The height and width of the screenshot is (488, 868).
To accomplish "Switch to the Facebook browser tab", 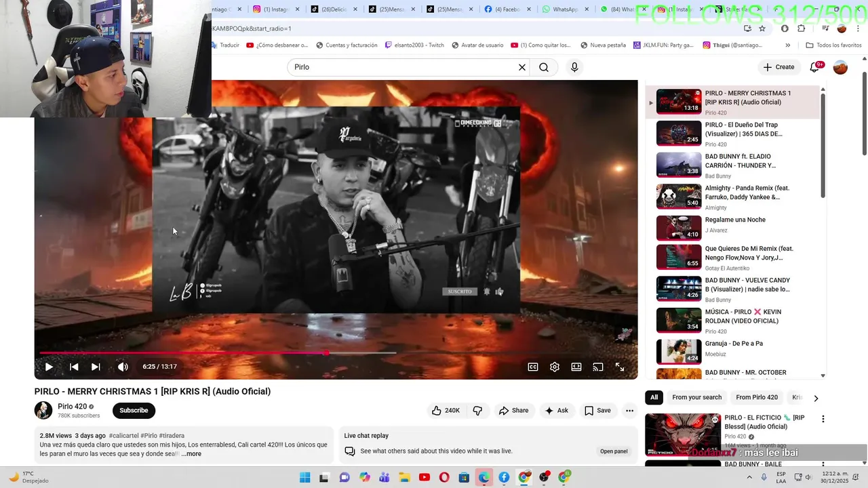I will (x=507, y=9).
